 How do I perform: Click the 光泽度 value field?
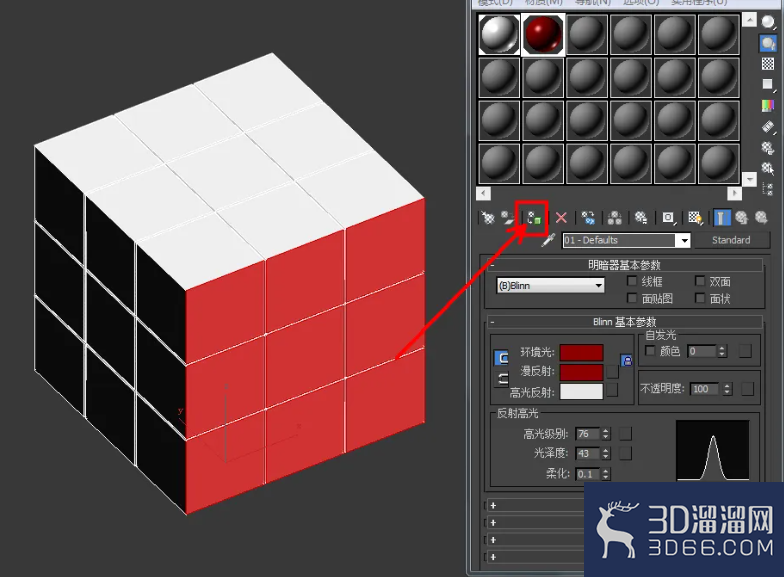pyautogui.click(x=588, y=454)
